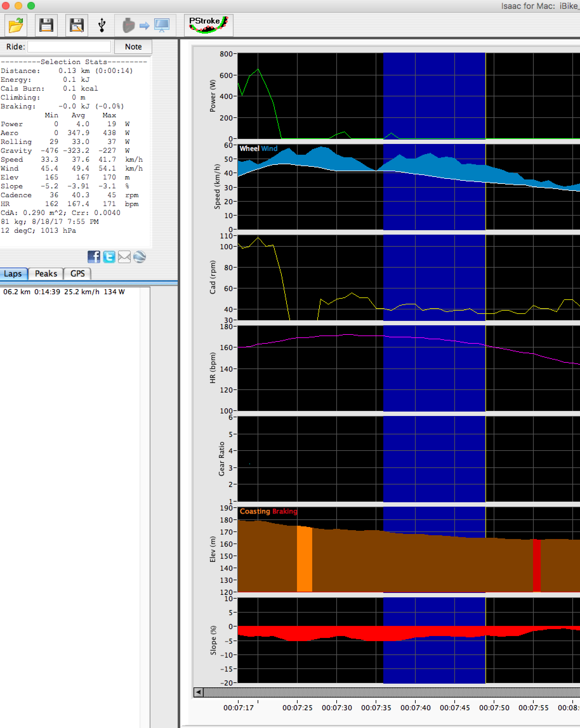Viewport: 580px width, 728px height.
Task: Click the red braking marker in elevation chart
Action: 537,565
